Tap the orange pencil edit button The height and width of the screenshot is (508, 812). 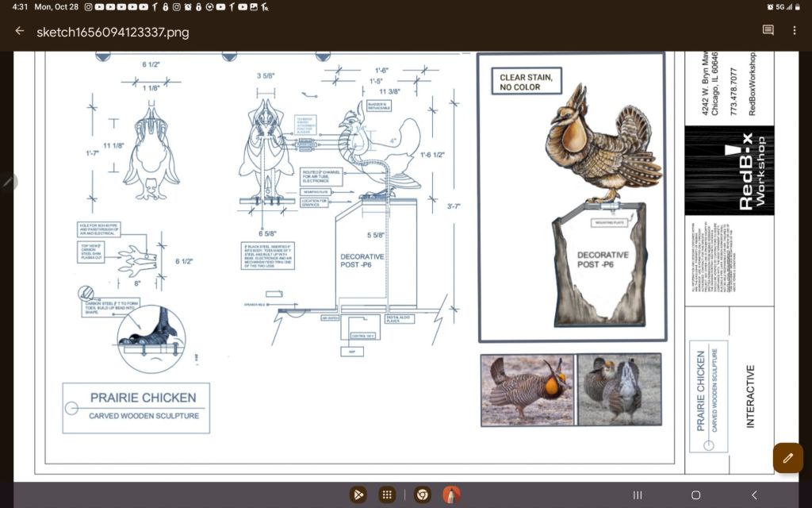(787, 458)
